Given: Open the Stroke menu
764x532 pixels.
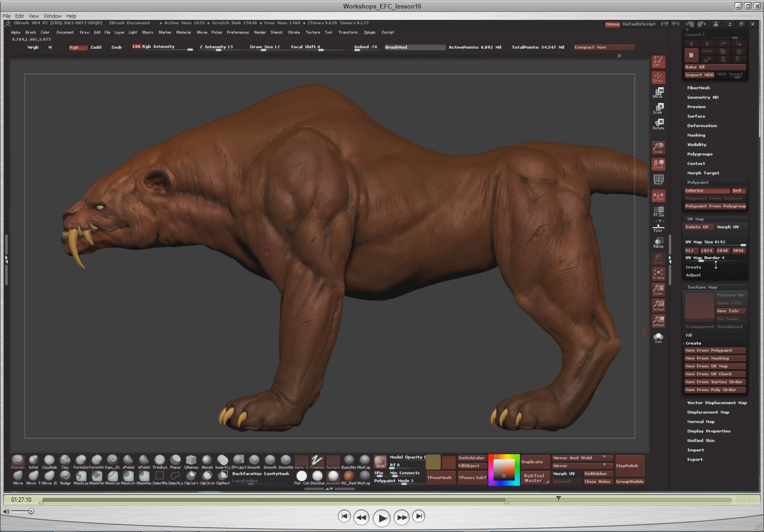Looking at the screenshot, I should [x=294, y=33].
